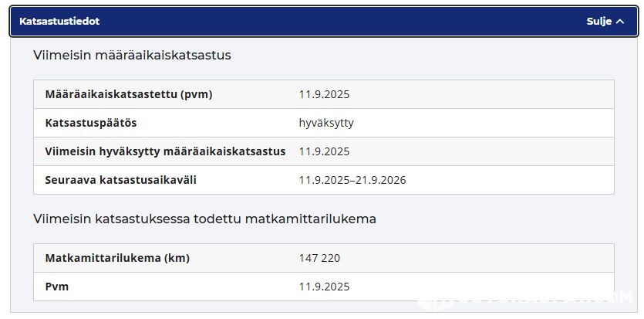Select the Pvm row label
The width and height of the screenshot is (644, 319).
(56, 287)
